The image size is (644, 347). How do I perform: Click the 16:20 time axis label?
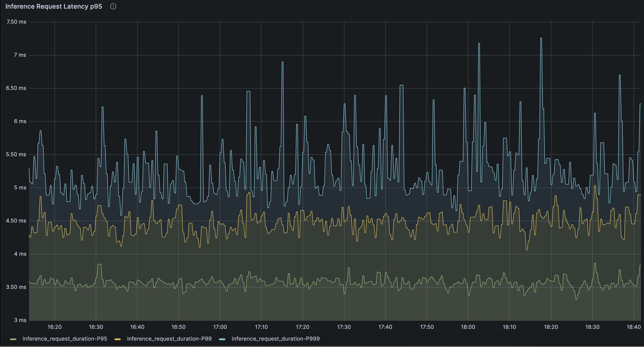pos(54,327)
